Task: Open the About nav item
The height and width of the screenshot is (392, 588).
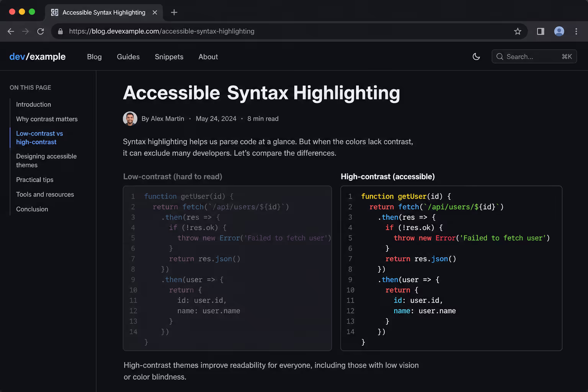Action: pyautogui.click(x=208, y=57)
